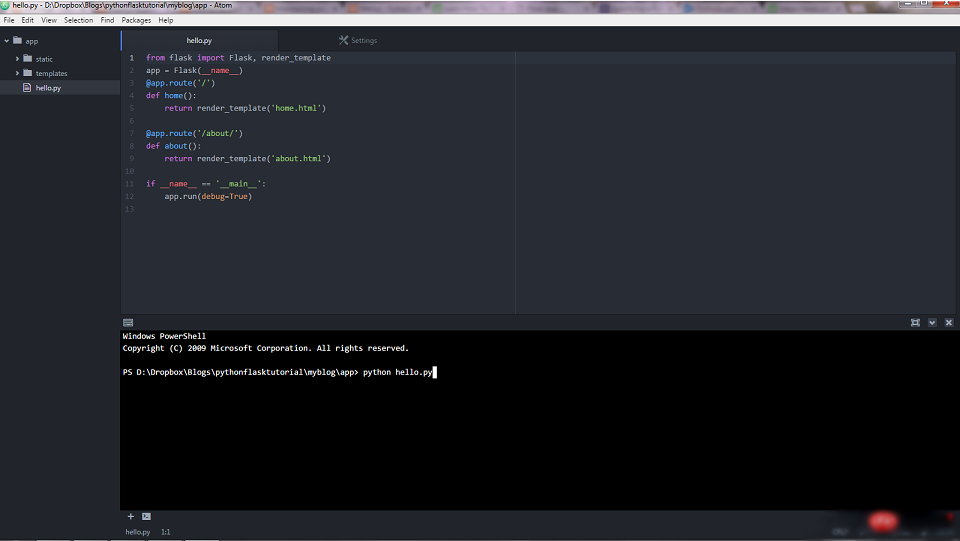Select the templates folder icon
960x541 pixels.
point(28,73)
